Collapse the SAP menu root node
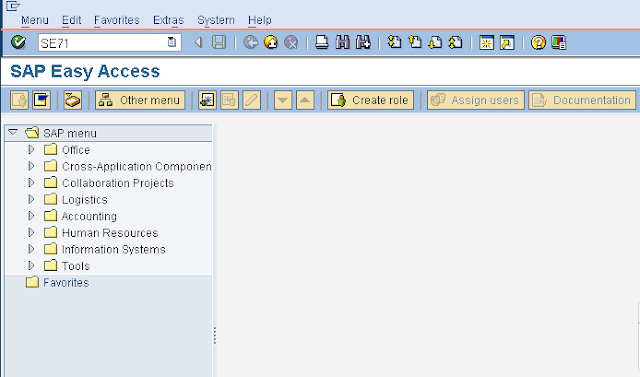This screenshot has height=377, width=640. click(x=13, y=133)
